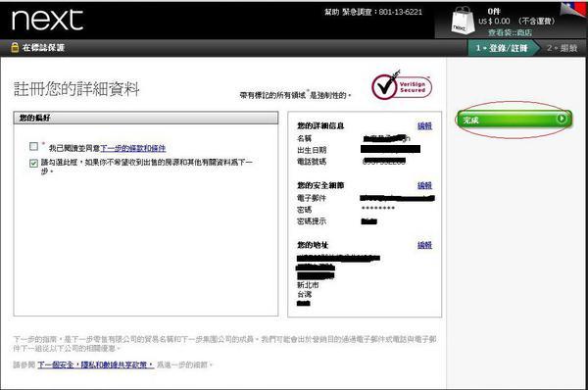Screen dimensions: 588x390
Task: Click the 電話號碼 label
Action: (312, 162)
